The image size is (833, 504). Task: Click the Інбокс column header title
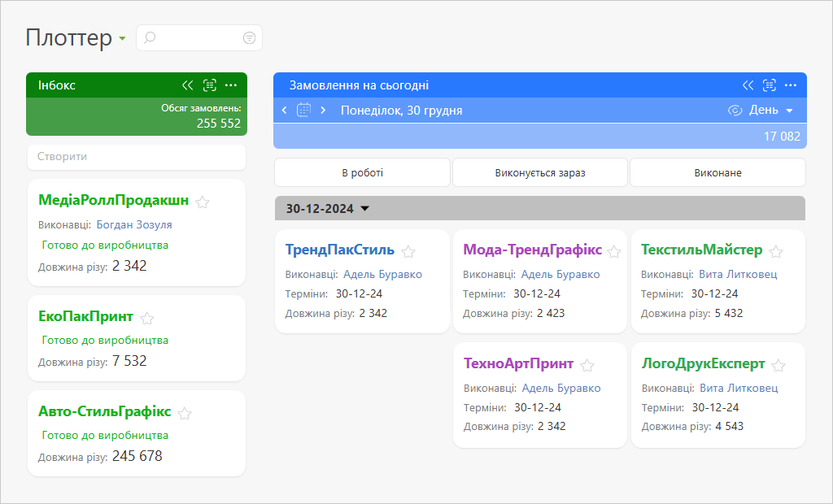[57, 85]
